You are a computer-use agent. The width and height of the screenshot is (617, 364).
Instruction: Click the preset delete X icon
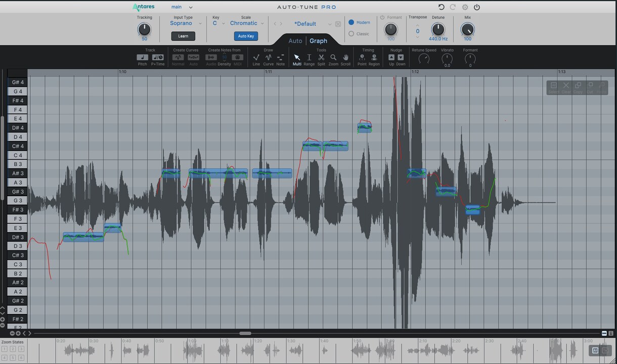[x=338, y=24]
